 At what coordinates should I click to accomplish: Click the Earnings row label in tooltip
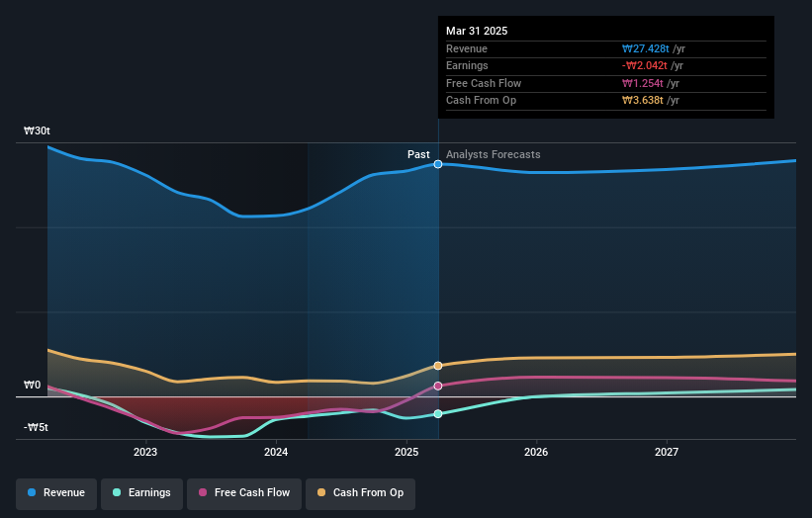pos(467,65)
